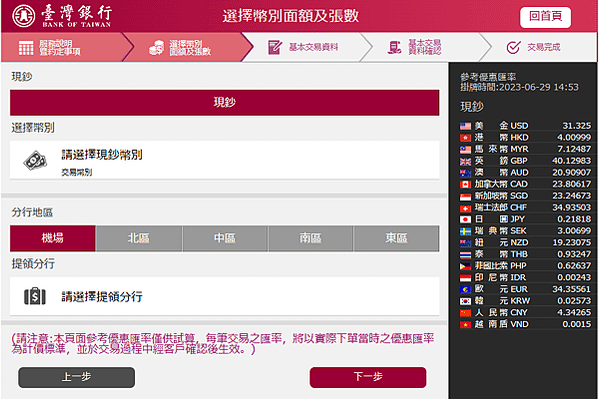Click the coins icon of currency step
The height and width of the screenshot is (399, 599).
pyautogui.click(x=156, y=48)
